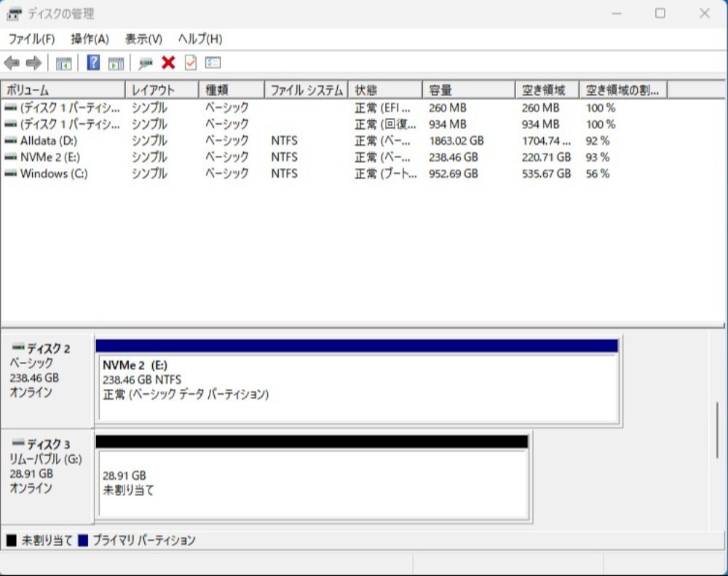Screen dimensions: 728x576
Task: Click the Disk Management title bar icon
Action: coord(14,14)
